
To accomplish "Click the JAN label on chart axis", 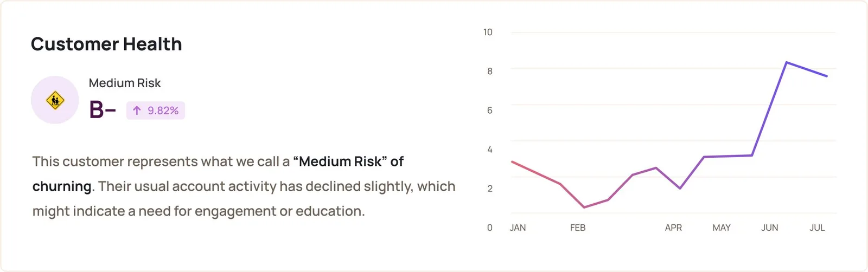I will click(x=518, y=228).
